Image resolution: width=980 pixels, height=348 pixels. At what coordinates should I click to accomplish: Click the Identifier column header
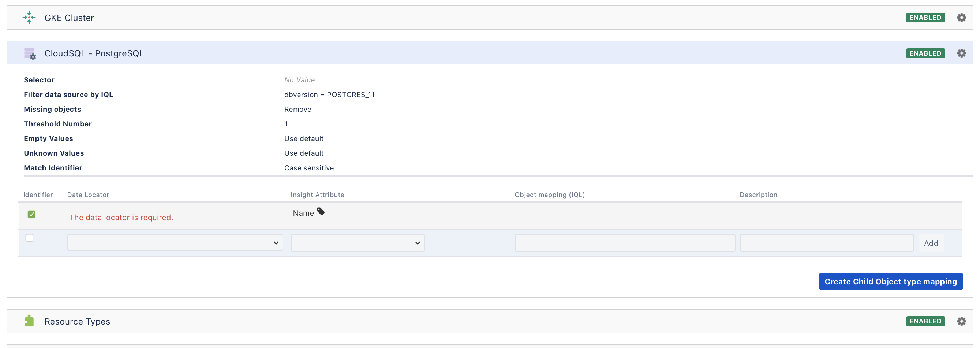tap(38, 195)
